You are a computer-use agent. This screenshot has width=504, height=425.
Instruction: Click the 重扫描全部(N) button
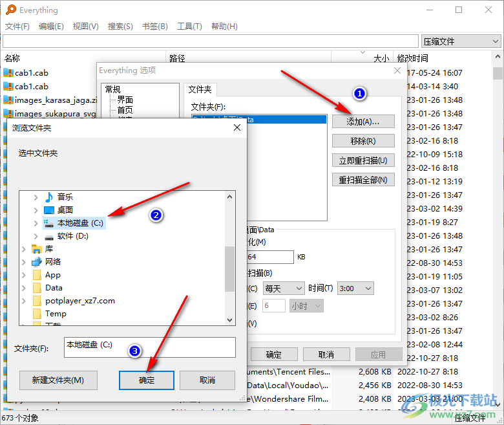point(363,180)
